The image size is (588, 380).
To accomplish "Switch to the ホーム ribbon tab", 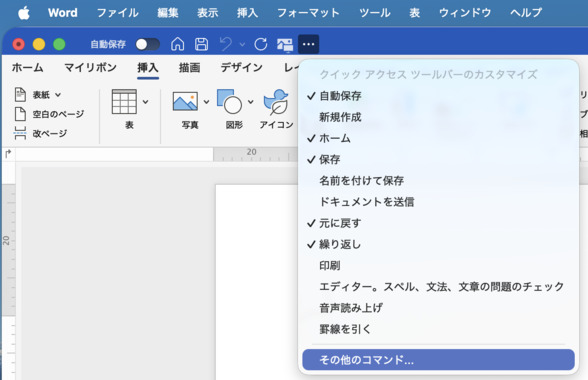I will click(x=27, y=68).
